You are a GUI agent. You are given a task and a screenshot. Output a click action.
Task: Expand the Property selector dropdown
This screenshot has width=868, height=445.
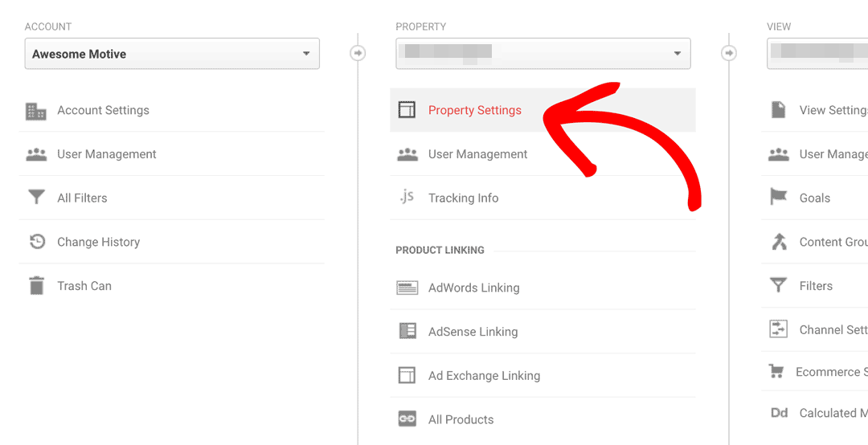(542, 54)
